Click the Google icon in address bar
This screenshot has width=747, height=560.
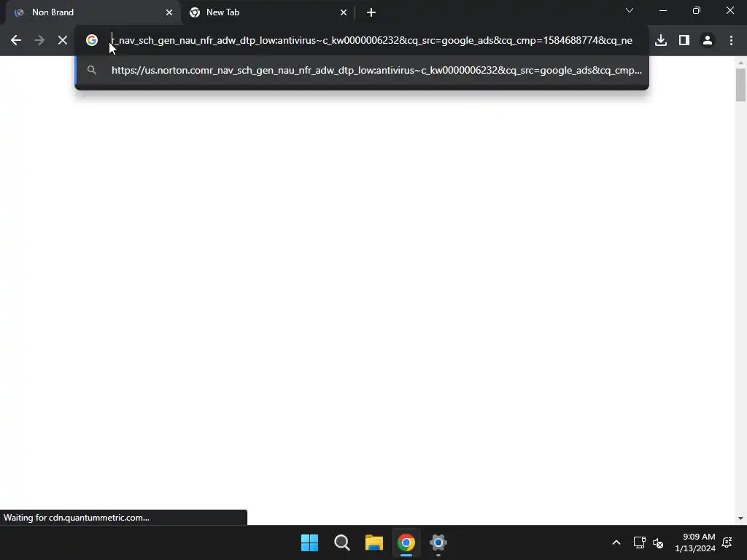pyautogui.click(x=92, y=41)
